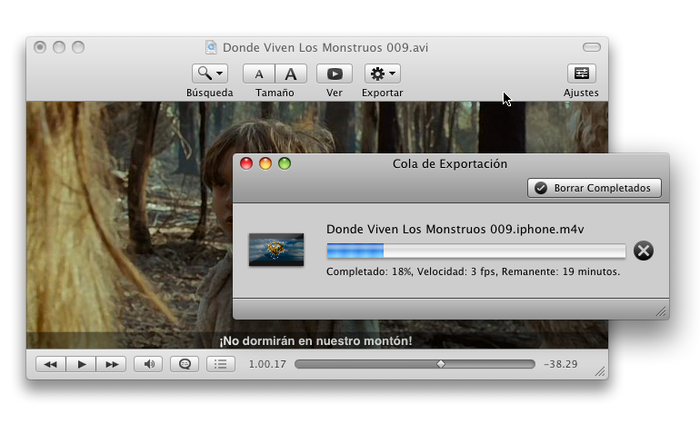Toggle the subtitle speech bubble button
This screenshot has height=443, width=700.
coord(185,364)
